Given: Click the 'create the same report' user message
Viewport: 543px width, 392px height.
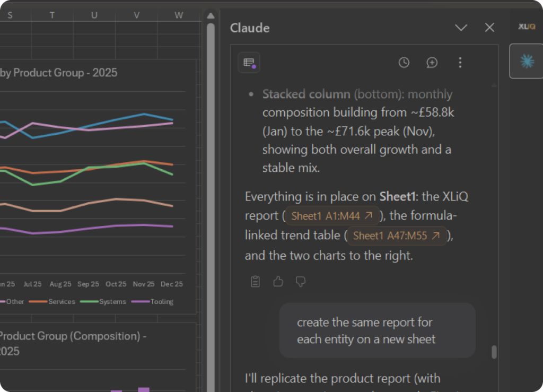Looking at the screenshot, I should coord(377,330).
